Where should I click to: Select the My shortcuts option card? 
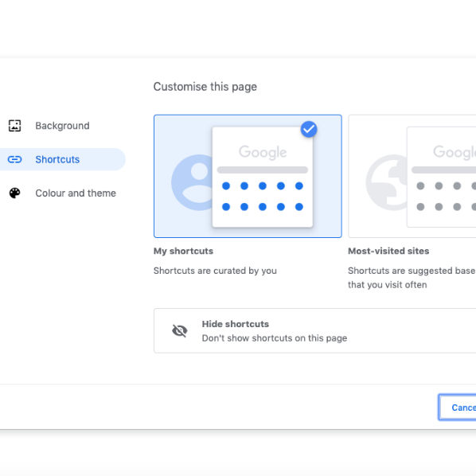tap(248, 176)
